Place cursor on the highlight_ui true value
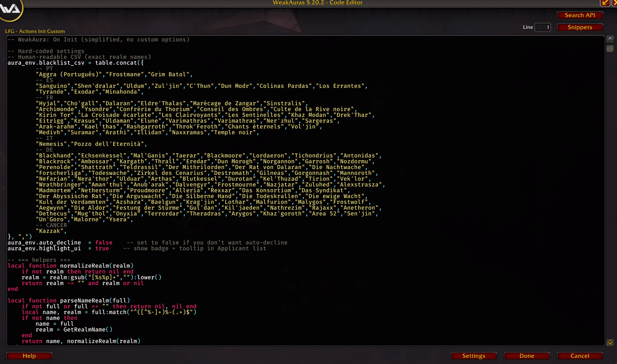Viewport: 617px width, 364px height. tap(102, 249)
